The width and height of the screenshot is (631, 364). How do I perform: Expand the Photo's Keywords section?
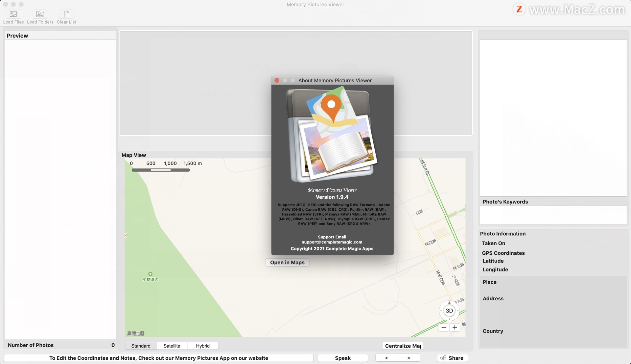[x=505, y=202]
